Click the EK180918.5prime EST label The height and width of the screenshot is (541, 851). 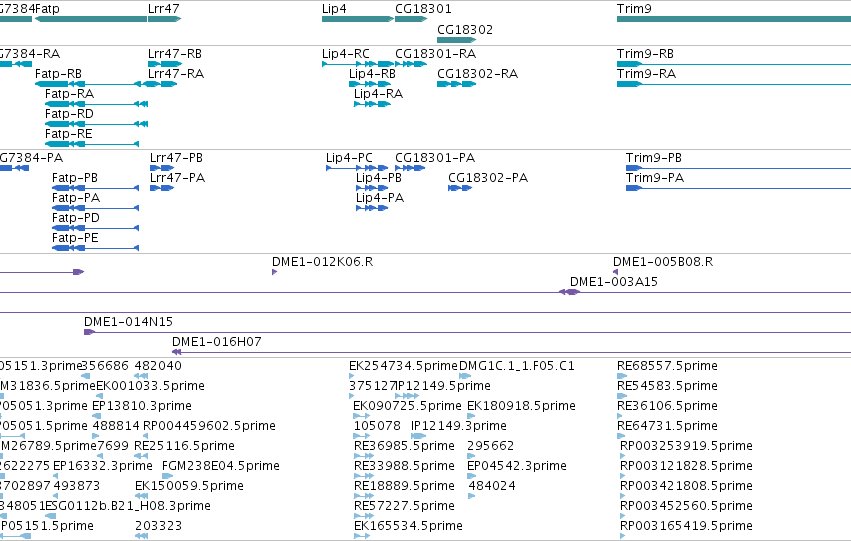(521, 406)
